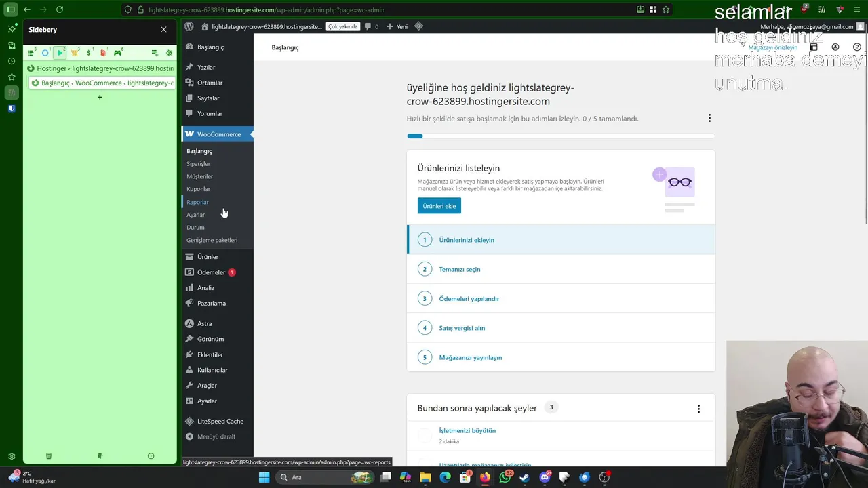
Task: Open Görünüm in WordPress menu
Action: [217, 339]
